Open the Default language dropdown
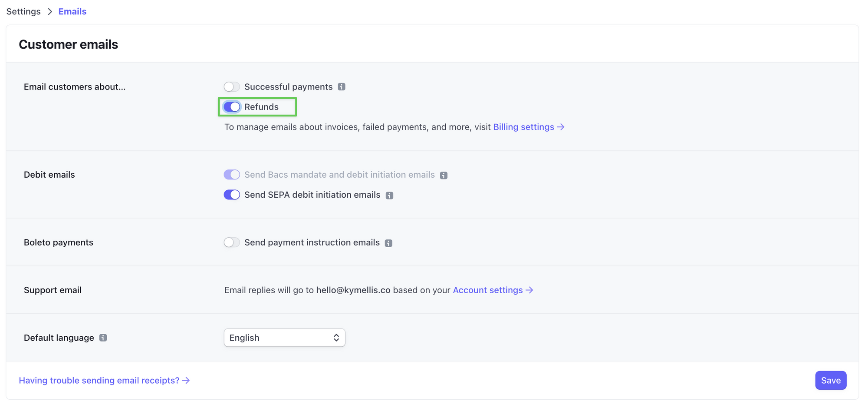 [x=284, y=338]
